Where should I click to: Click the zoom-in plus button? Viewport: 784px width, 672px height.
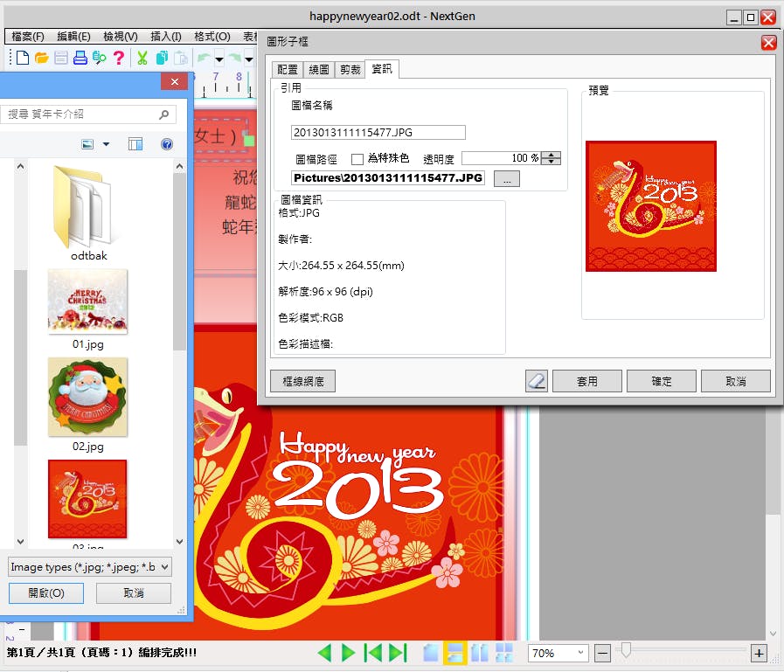coord(759,653)
